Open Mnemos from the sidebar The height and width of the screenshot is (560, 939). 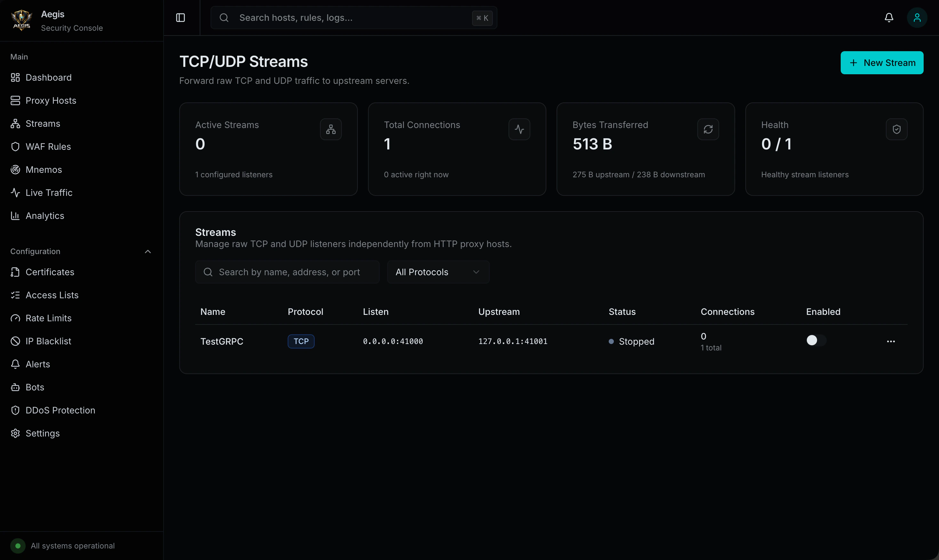pyautogui.click(x=44, y=169)
